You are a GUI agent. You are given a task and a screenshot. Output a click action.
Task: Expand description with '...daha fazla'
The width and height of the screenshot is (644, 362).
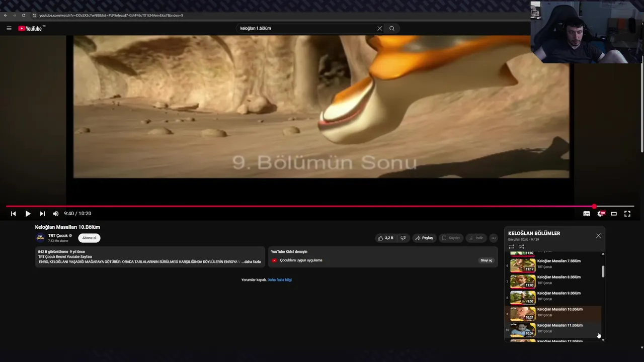(x=251, y=262)
